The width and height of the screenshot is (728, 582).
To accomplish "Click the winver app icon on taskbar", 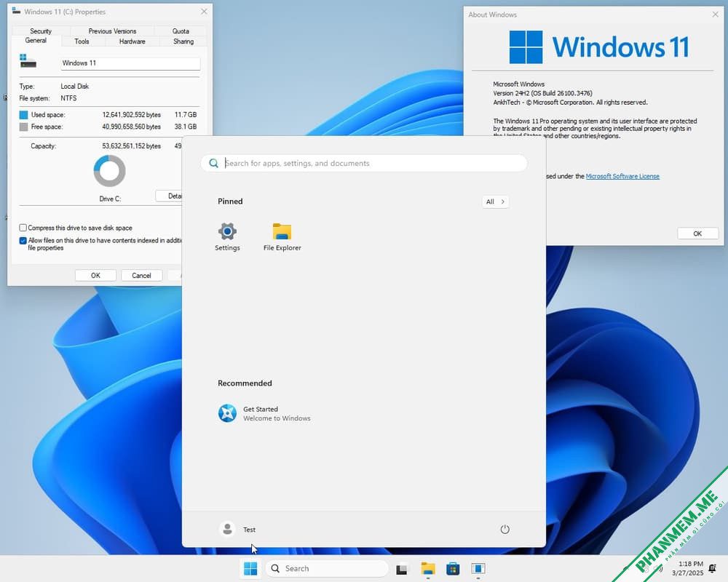I will [x=478, y=568].
